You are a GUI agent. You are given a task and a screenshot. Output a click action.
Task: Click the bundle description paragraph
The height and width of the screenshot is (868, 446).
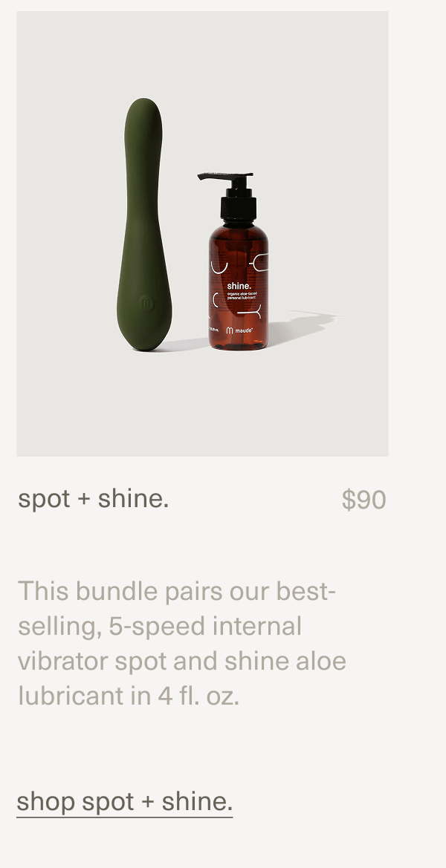pyautogui.click(x=182, y=643)
